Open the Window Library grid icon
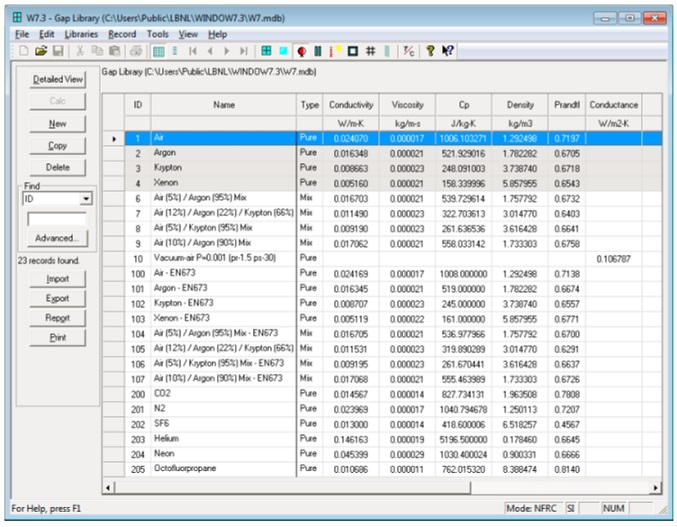This screenshot has width=677, height=527. click(266, 50)
